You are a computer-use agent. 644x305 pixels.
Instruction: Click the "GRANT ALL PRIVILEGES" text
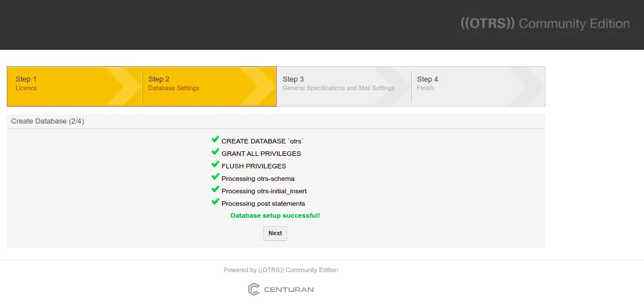coord(261,154)
